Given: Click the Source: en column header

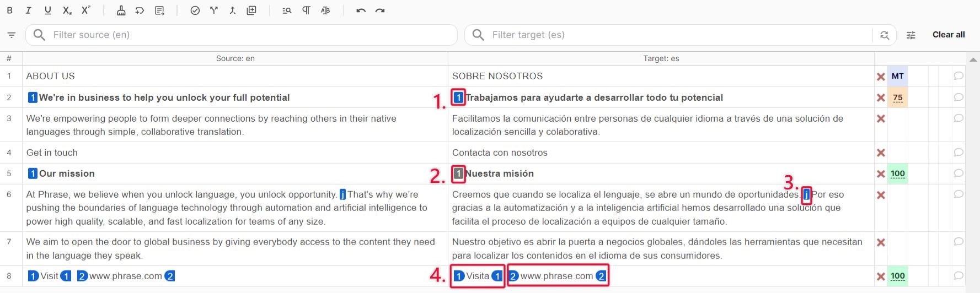Looking at the screenshot, I should 235,58.
